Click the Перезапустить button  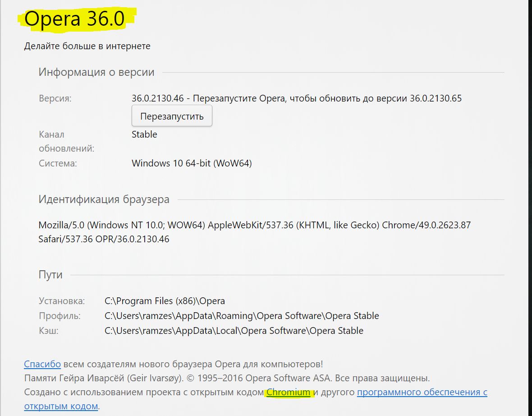click(172, 116)
